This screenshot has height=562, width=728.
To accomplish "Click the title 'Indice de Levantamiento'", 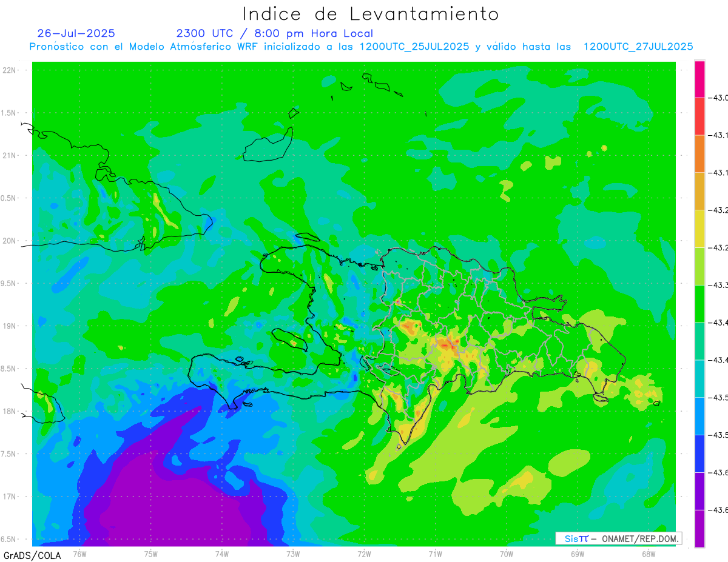I will point(370,14).
